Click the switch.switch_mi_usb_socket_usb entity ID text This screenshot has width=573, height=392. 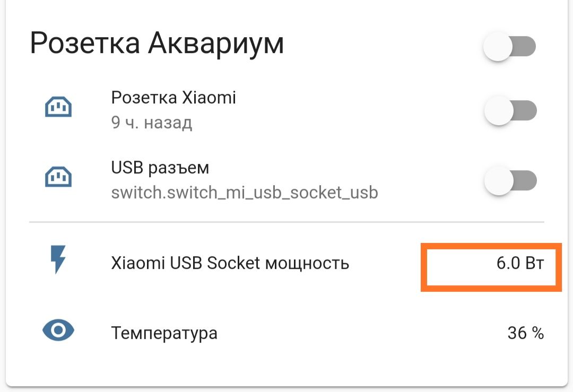tap(245, 193)
